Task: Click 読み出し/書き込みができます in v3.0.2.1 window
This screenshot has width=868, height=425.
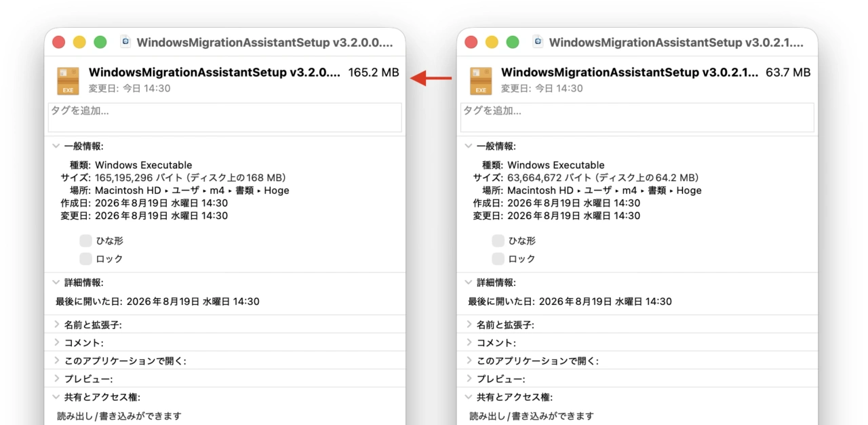Action: [531, 416]
